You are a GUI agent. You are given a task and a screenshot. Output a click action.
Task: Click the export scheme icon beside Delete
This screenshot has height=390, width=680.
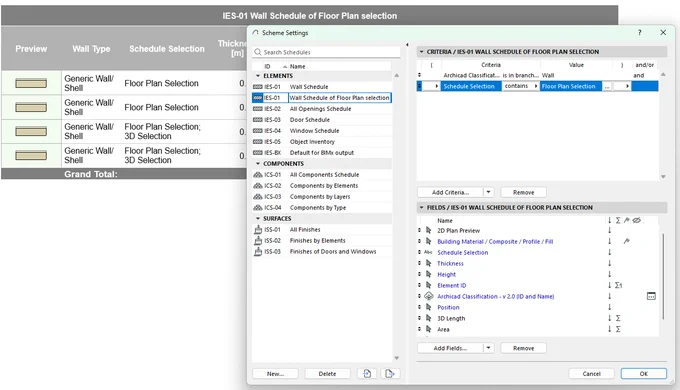click(390, 374)
